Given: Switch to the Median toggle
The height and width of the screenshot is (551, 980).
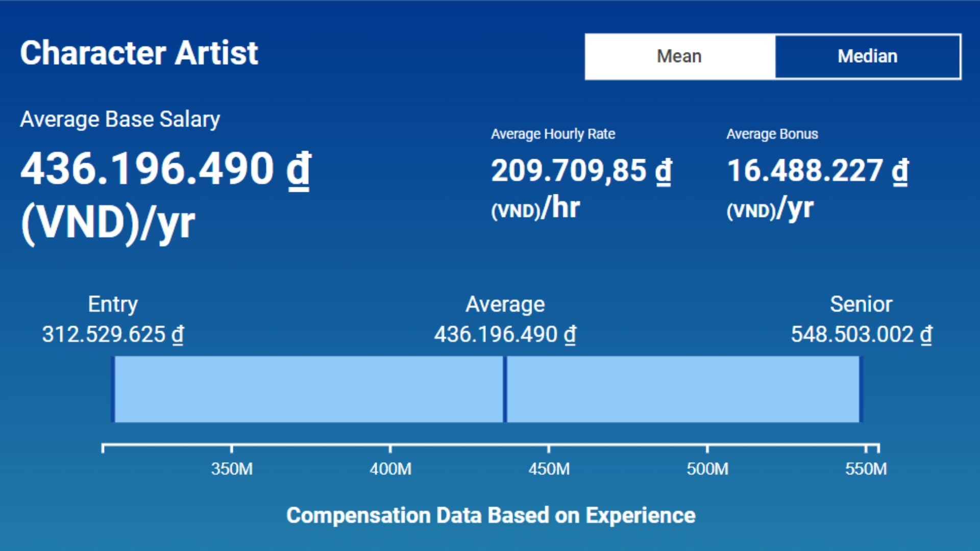Looking at the screenshot, I should click(867, 56).
